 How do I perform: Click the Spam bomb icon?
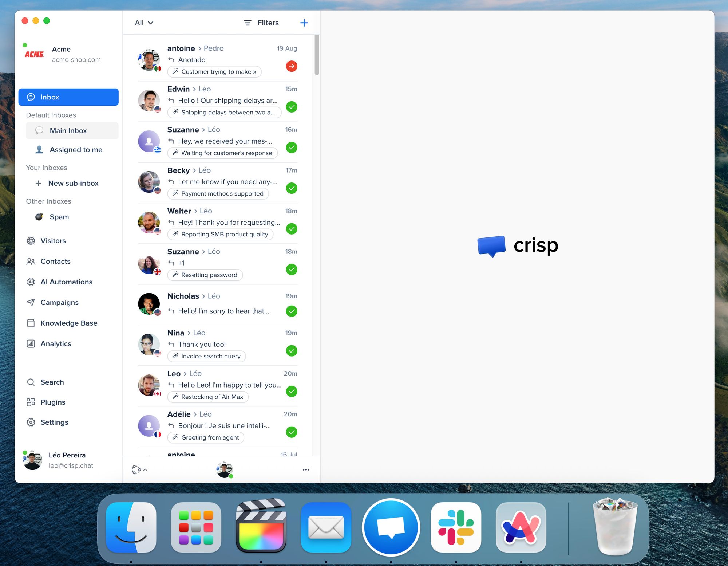click(x=39, y=217)
